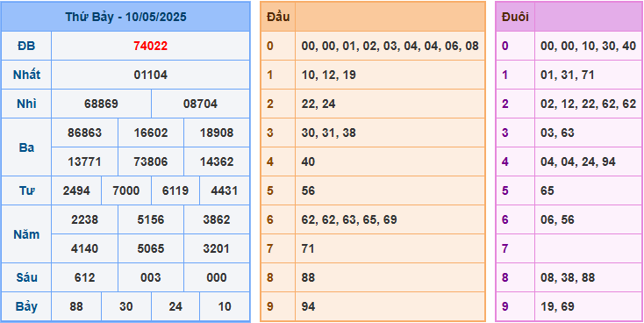Select the Tư prize label
Viewport: 644px width, 323px height.
[26, 190]
